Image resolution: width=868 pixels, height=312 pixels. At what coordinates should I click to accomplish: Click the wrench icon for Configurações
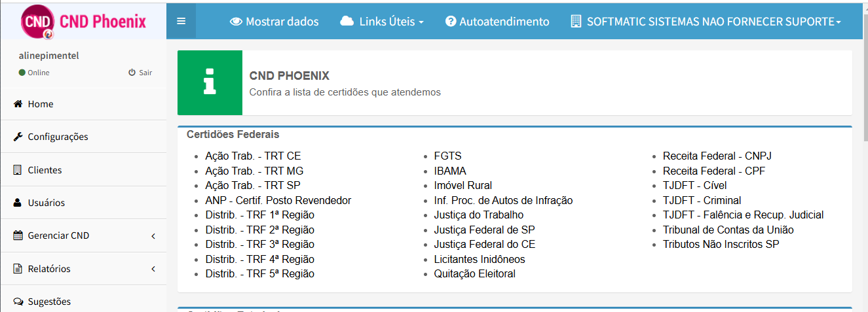(18, 137)
